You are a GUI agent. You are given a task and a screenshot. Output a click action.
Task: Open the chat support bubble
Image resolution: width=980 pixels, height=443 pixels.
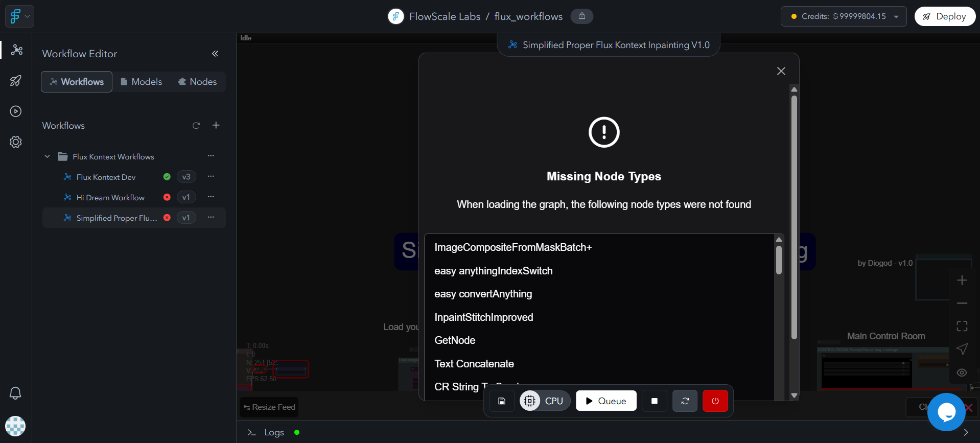[946, 412]
